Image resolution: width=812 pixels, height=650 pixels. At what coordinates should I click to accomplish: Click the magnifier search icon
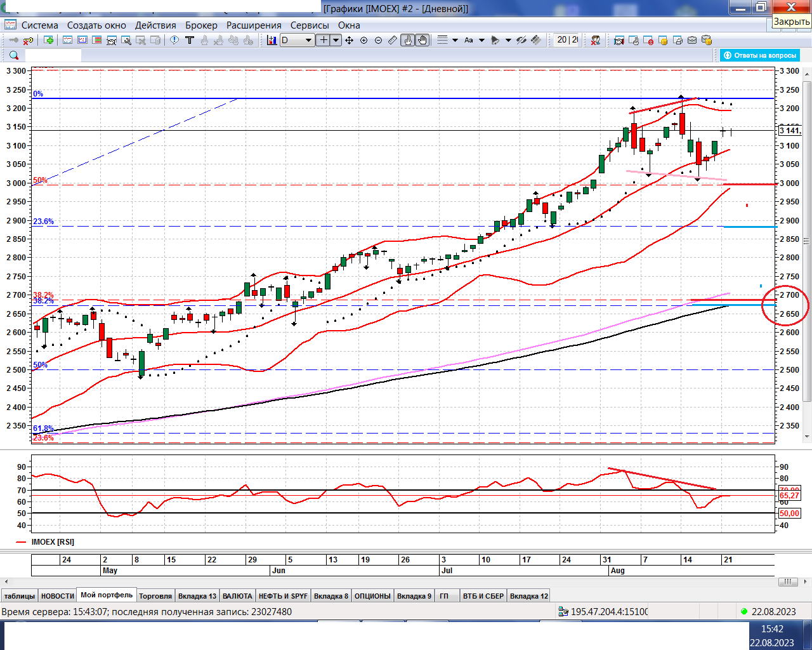13,56
